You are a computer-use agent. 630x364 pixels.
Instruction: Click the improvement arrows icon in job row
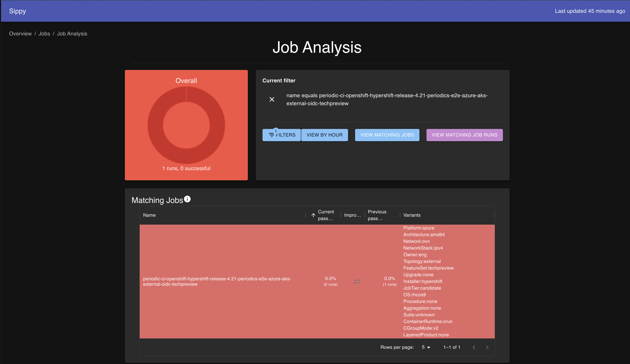coord(357,281)
